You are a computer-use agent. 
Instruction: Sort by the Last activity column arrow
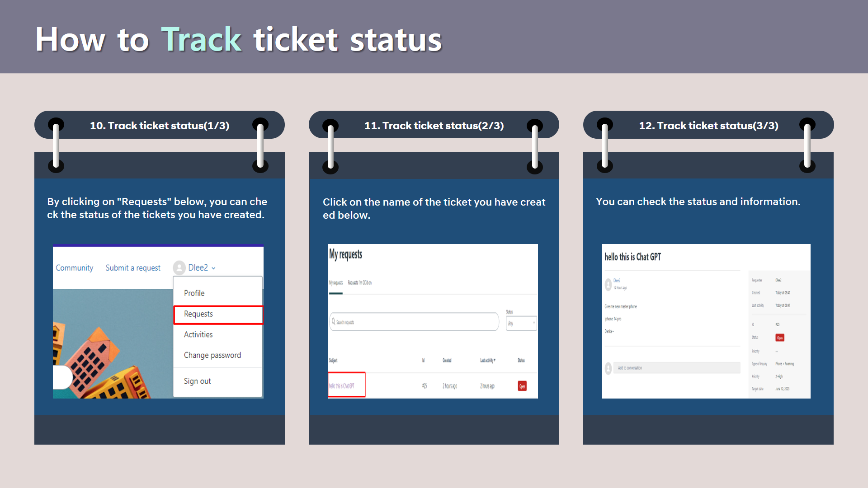(x=495, y=360)
